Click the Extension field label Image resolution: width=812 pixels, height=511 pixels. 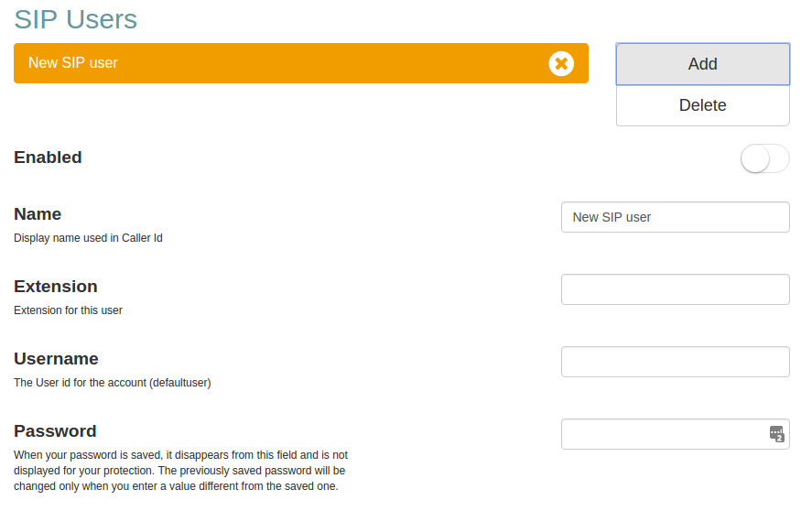tap(56, 287)
